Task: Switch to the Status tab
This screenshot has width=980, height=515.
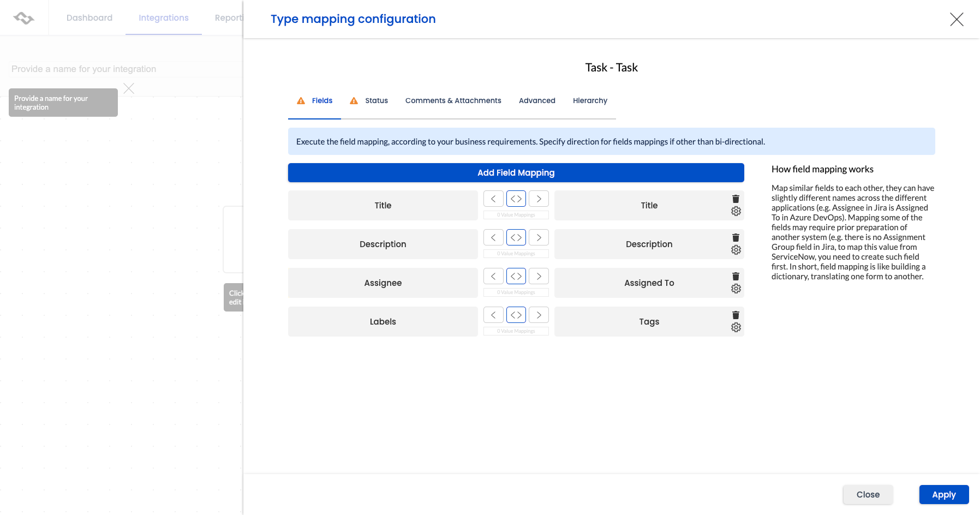Action: point(369,101)
